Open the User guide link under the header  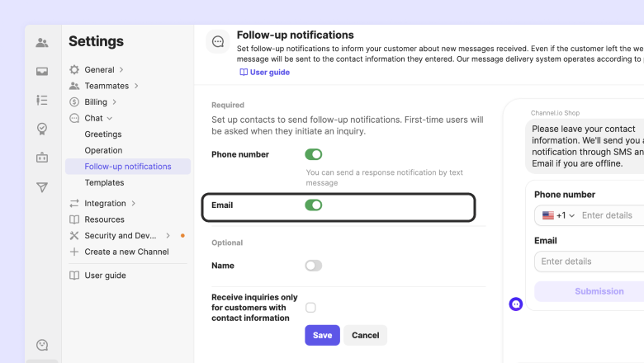point(265,72)
